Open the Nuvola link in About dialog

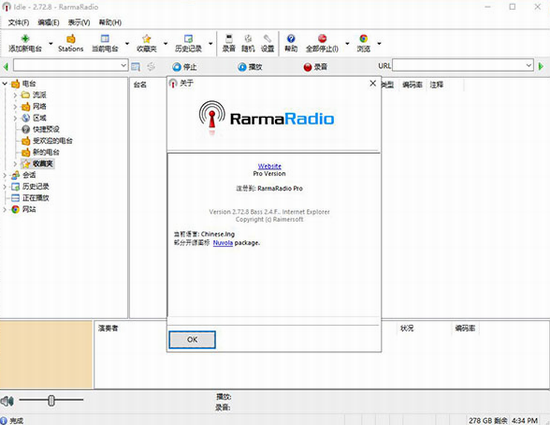pos(223,243)
